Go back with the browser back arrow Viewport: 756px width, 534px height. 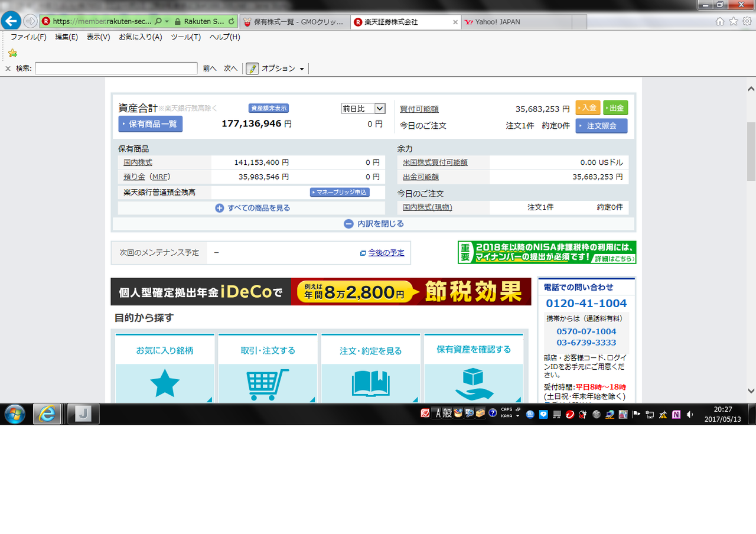(x=10, y=21)
